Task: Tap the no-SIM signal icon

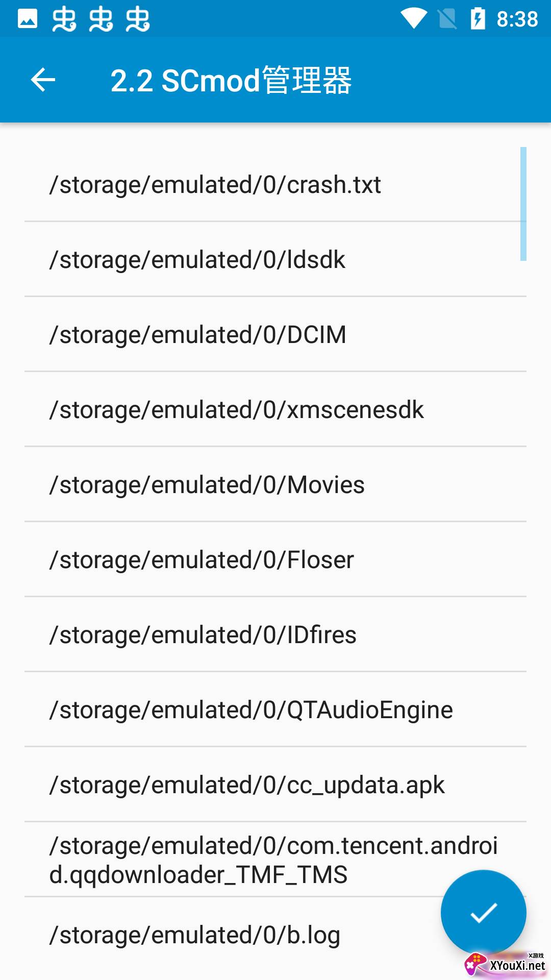Action: point(447,19)
